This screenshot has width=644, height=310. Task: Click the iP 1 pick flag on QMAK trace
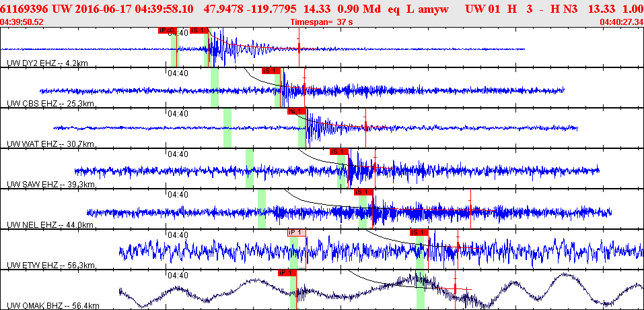pos(287,273)
